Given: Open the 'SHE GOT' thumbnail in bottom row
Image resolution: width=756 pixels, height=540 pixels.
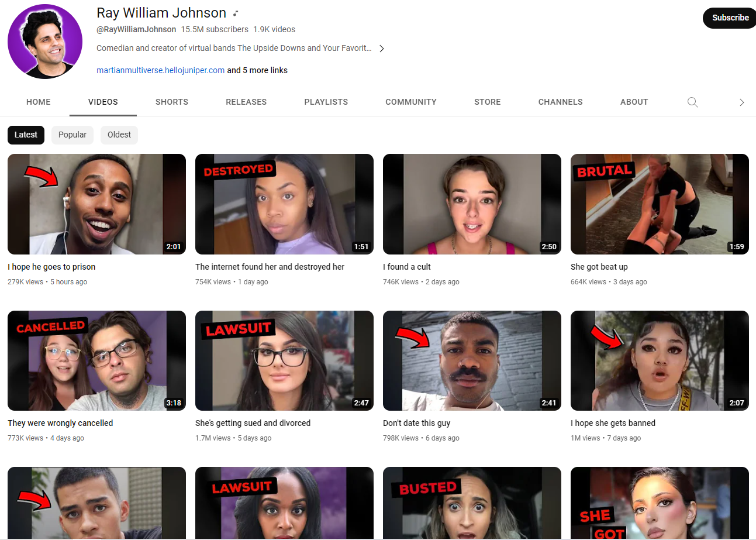Looking at the screenshot, I should pyautogui.click(x=660, y=503).
